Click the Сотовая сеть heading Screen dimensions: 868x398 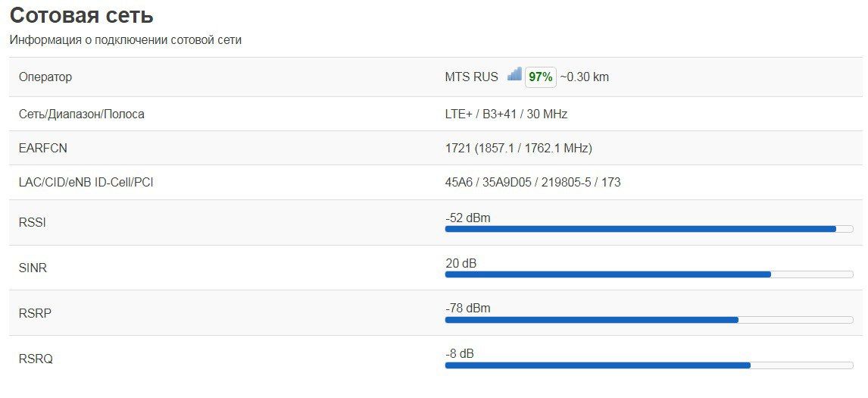click(81, 15)
